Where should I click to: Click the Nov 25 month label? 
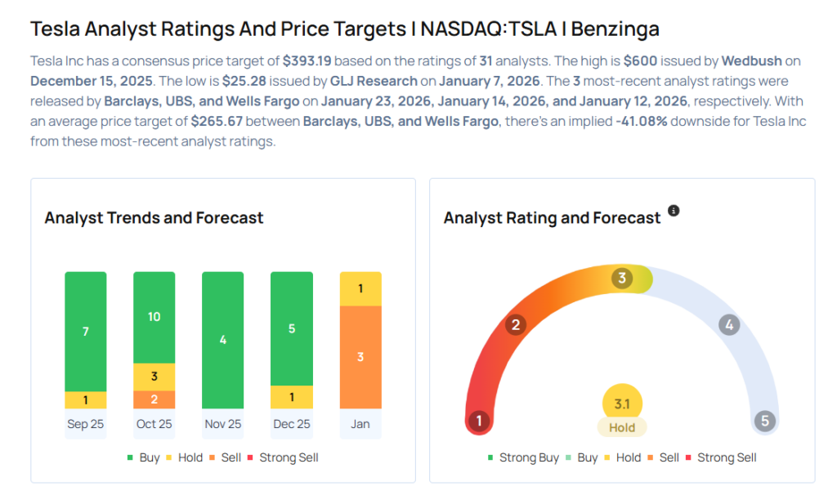click(223, 424)
